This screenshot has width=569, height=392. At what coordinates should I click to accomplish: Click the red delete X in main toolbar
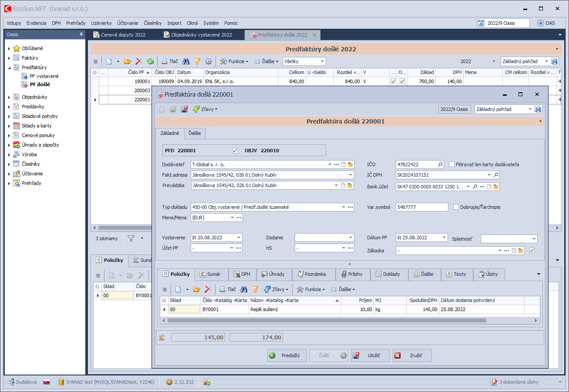pyautogui.click(x=139, y=61)
